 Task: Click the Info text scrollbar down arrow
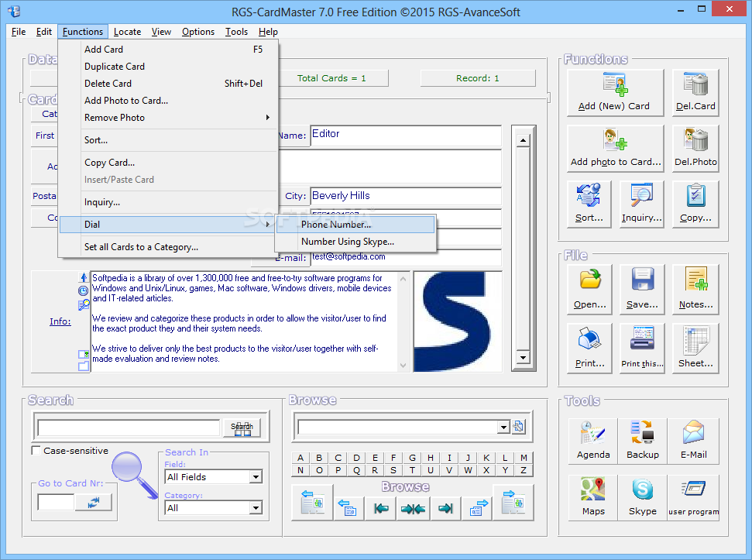click(x=403, y=366)
